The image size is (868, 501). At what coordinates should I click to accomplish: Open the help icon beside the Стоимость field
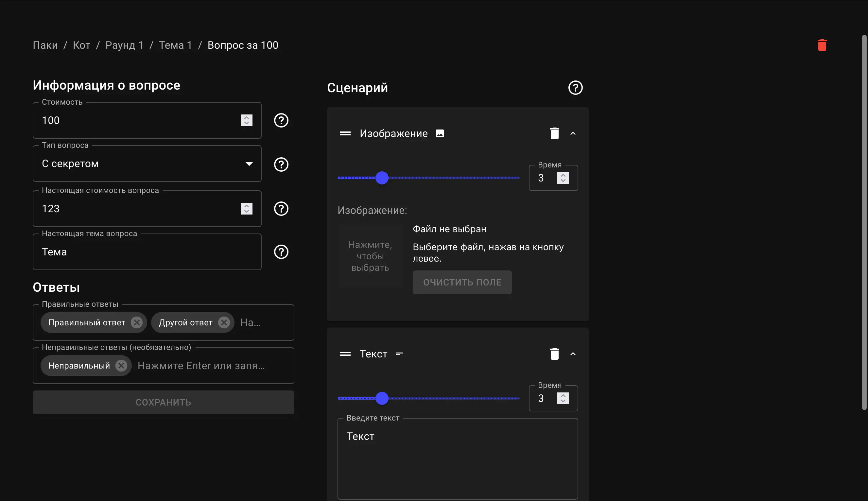click(281, 120)
